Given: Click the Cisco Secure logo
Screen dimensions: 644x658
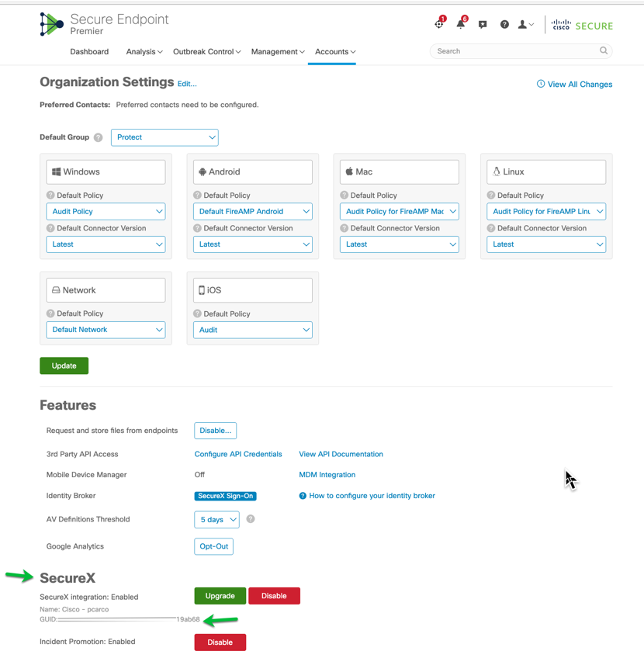Looking at the screenshot, I should point(582,25).
